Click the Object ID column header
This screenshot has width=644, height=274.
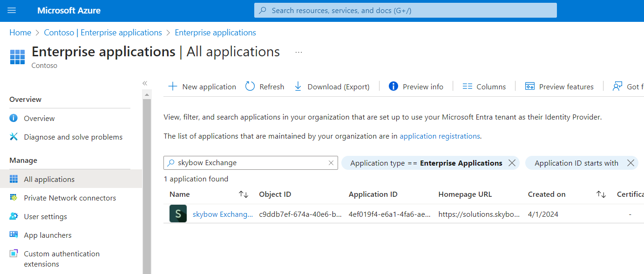click(x=275, y=194)
